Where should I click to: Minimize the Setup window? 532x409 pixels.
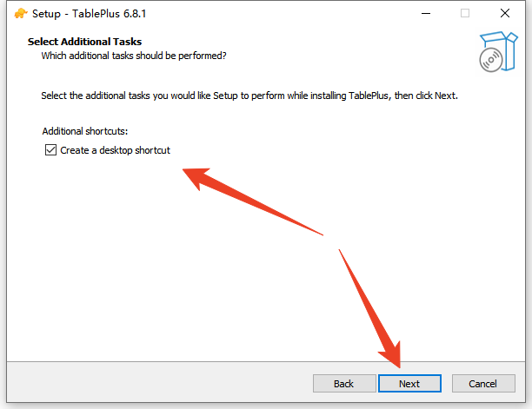coord(426,13)
